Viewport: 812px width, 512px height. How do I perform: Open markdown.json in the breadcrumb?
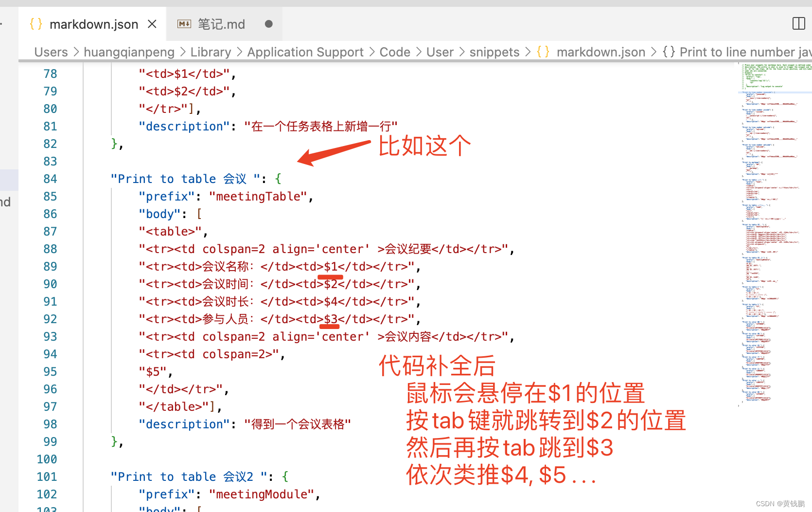[x=601, y=52]
